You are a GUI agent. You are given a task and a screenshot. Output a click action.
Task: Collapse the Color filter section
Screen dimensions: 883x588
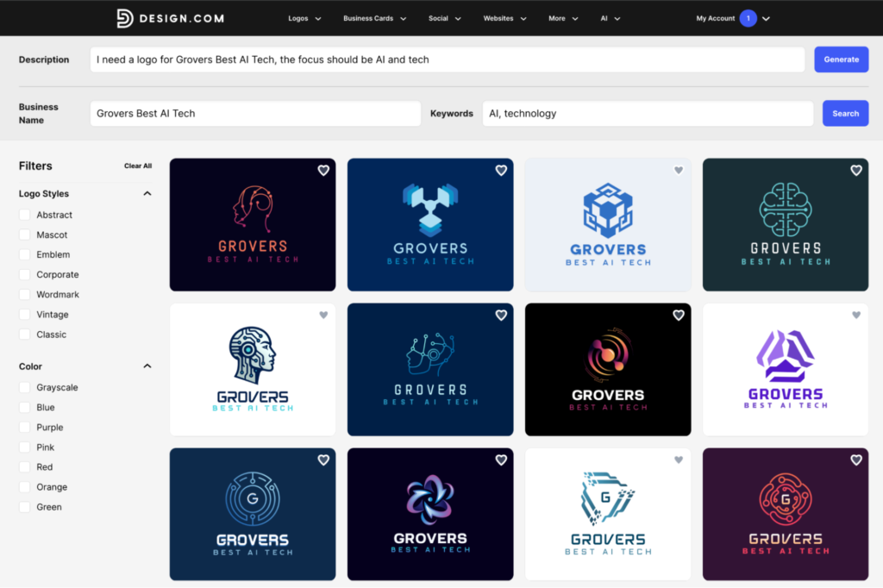click(x=147, y=366)
